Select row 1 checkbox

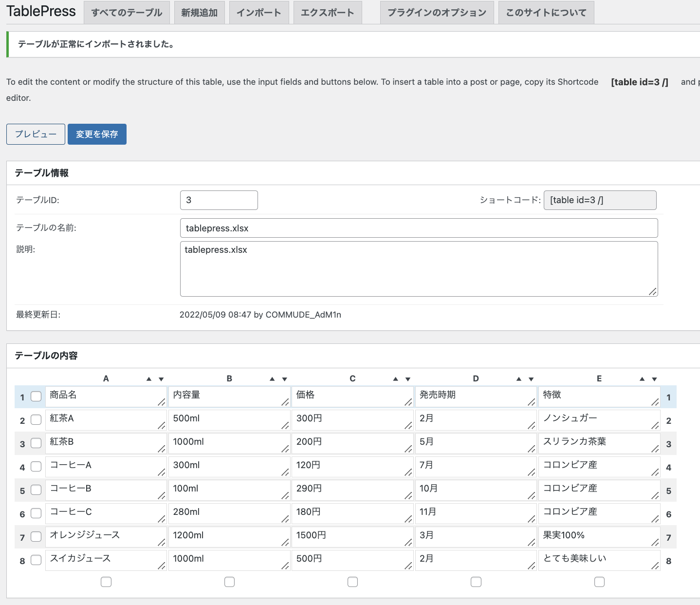point(36,397)
